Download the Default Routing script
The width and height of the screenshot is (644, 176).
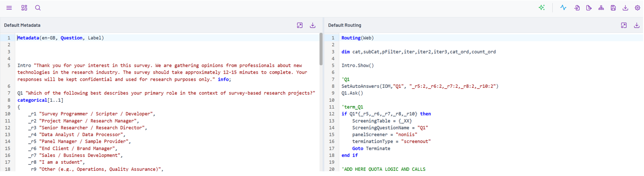point(637,25)
